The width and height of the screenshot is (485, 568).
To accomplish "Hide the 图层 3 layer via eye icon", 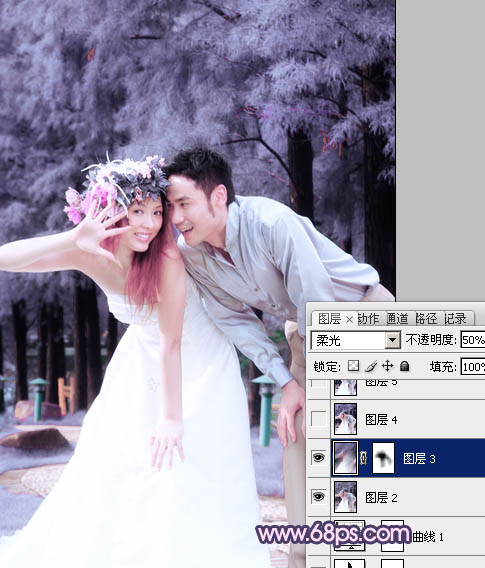I will click(x=318, y=458).
